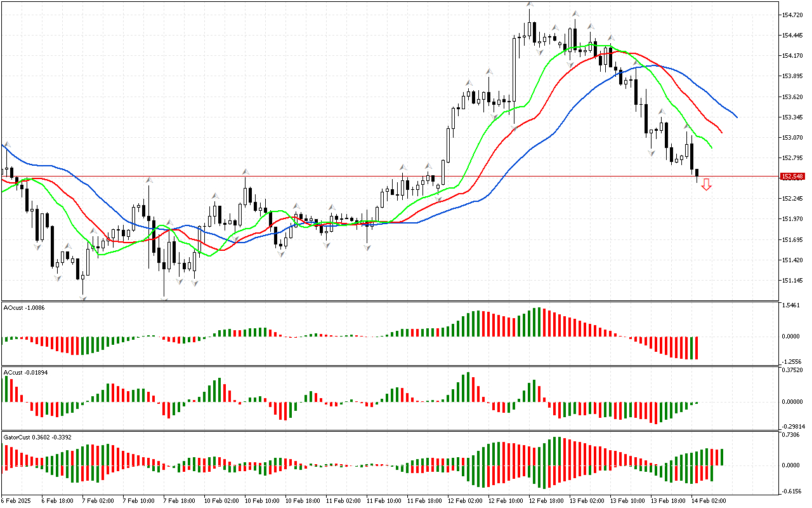Click the 13 Feb 02:00 time label
The width and height of the screenshot is (812, 508).
tap(587, 500)
